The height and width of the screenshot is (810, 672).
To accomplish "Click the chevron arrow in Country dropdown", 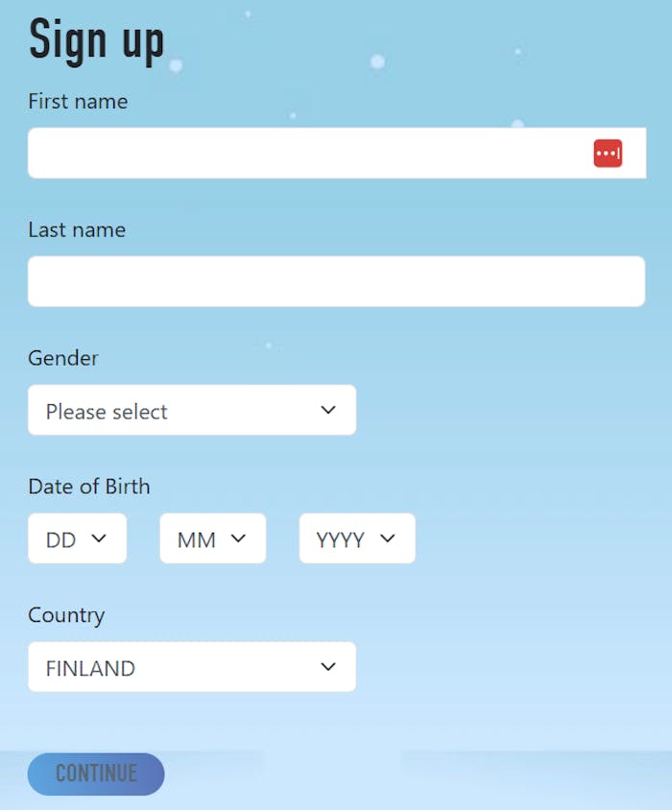I will (x=328, y=667).
